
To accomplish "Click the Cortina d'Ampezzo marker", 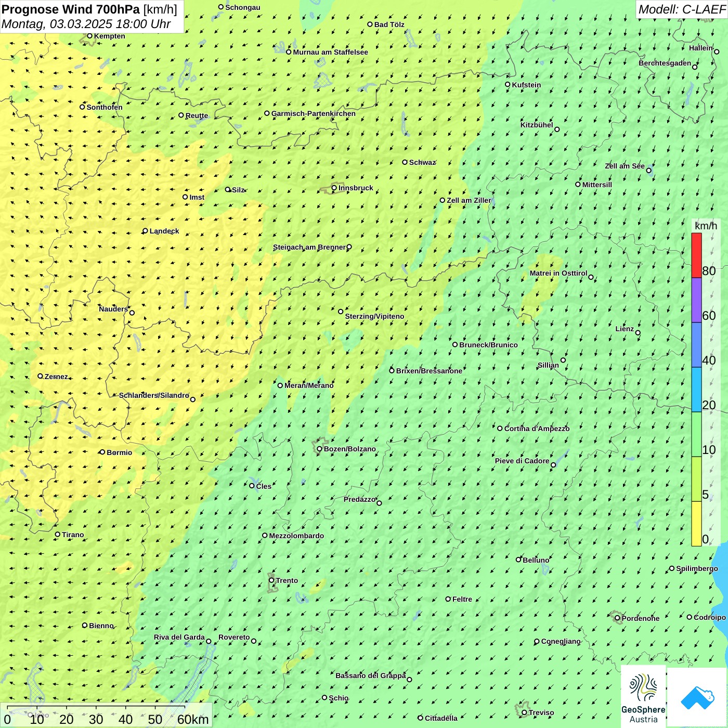I will (x=500, y=428).
